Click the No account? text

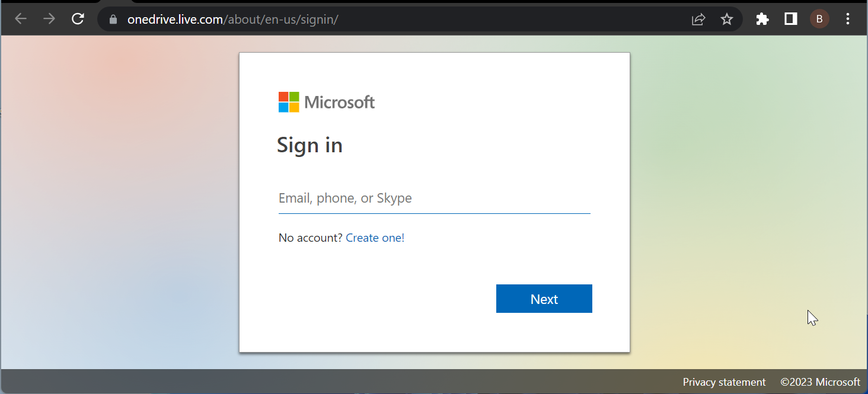coord(311,238)
